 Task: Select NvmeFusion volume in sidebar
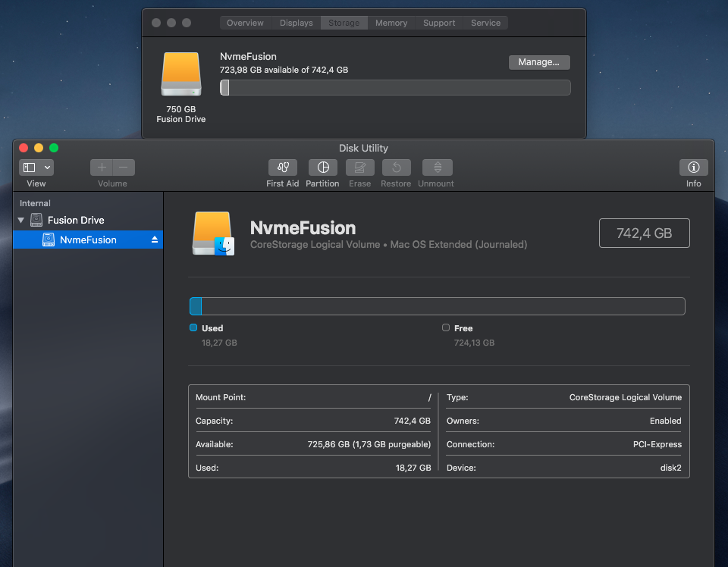click(x=88, y=240)
